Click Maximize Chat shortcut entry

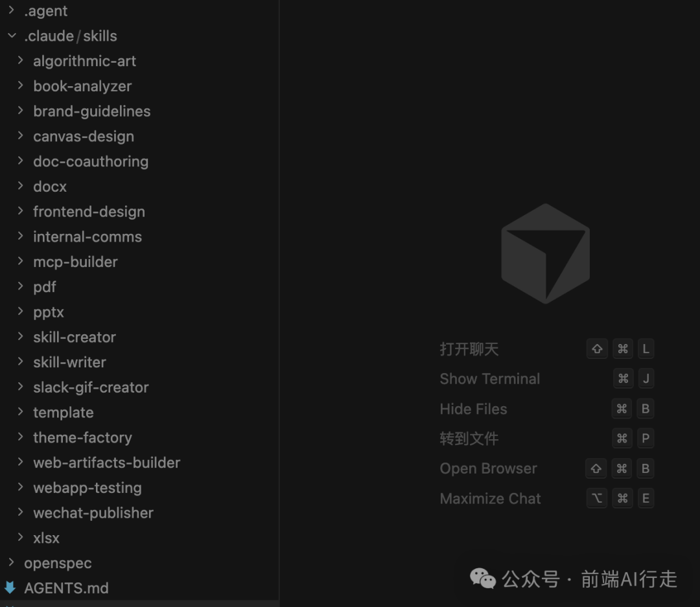coord(491,498)
